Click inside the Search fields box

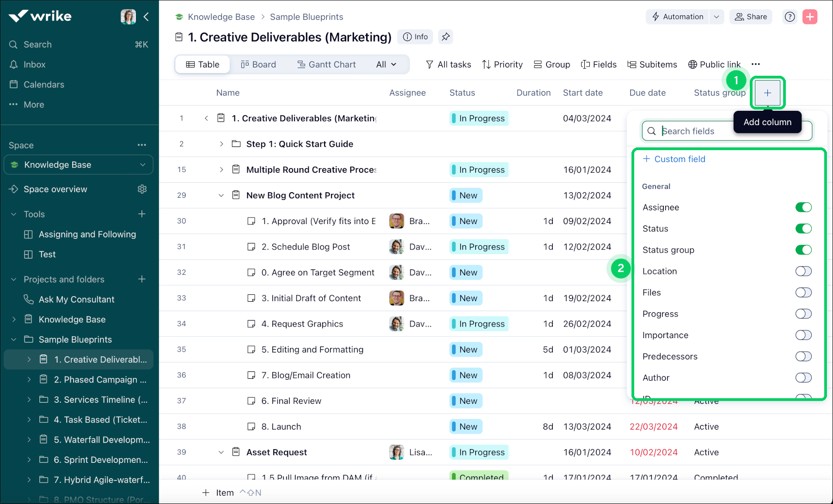pyautogui.click(x=712, y=131)
